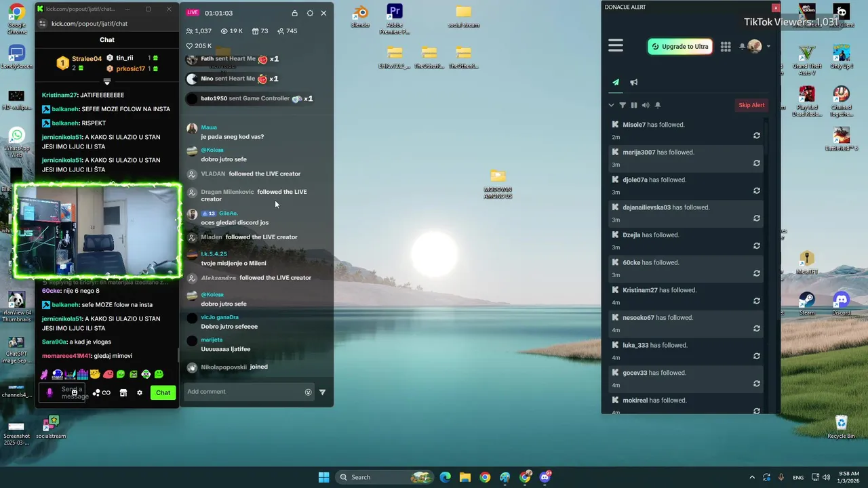Open the social-stream folder on desktop
The width and height of the screenshot is (868, 488).
(463, 16)
